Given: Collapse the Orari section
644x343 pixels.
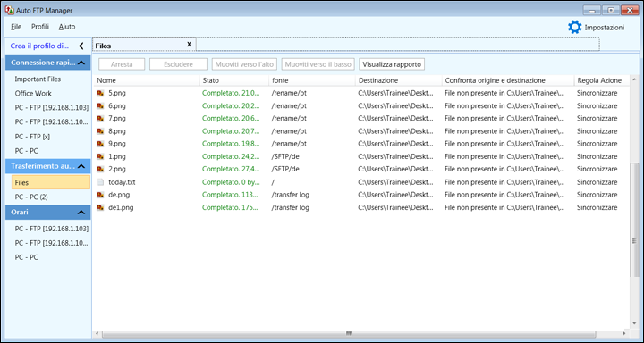Looking at the screenshot, I should tap(81, 213).
